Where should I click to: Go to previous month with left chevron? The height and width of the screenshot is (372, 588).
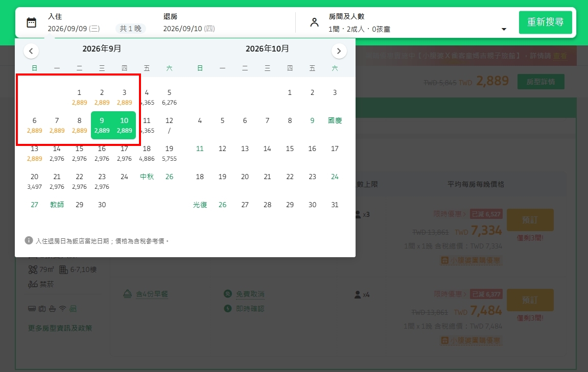31,51
